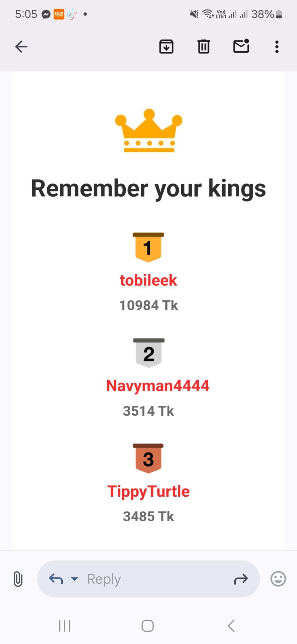Tap the paperclip attach icon

pos(18,579)
